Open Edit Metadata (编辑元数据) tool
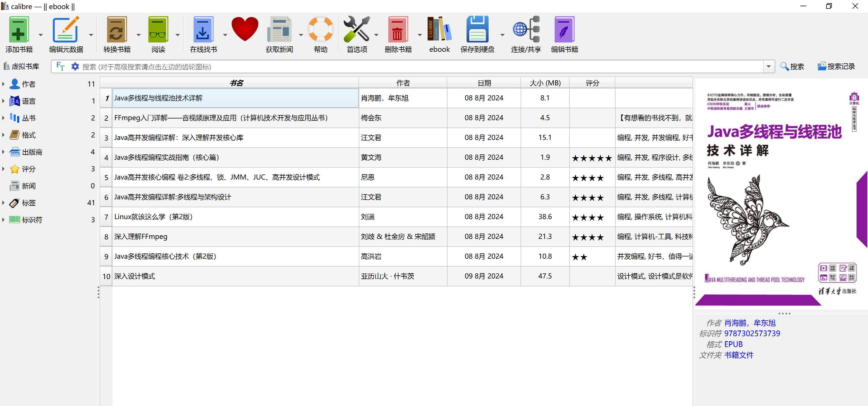This screenshot has width=868, height=406. pos(66,30)
